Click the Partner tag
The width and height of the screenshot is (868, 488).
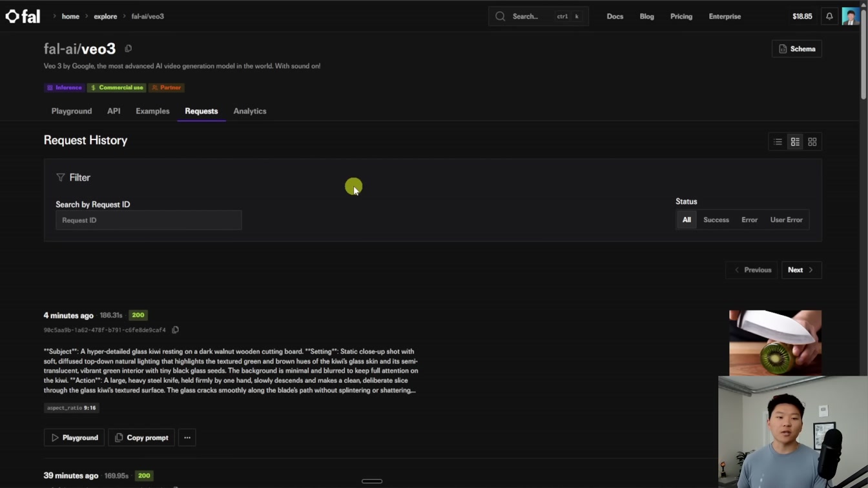click(x=166, y=87)
